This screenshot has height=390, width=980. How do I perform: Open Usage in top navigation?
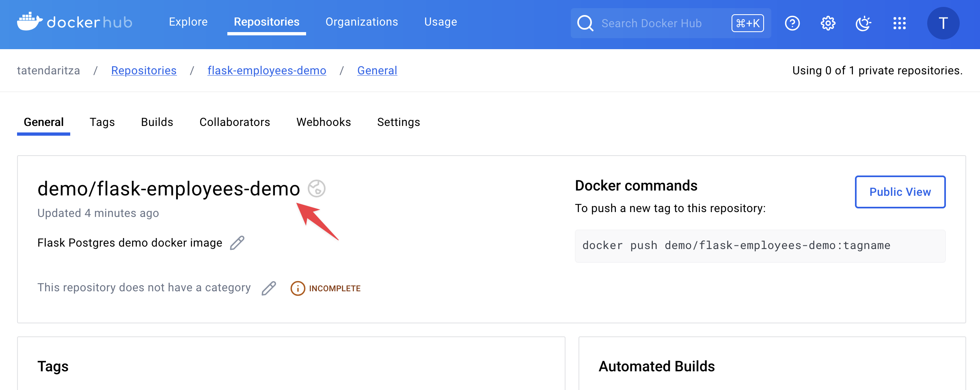pos(440,22)
